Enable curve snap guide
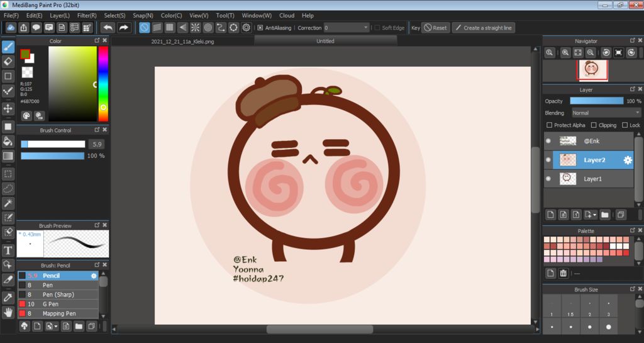Viewport: 644px width, 343px height. (x=221, y=28)
